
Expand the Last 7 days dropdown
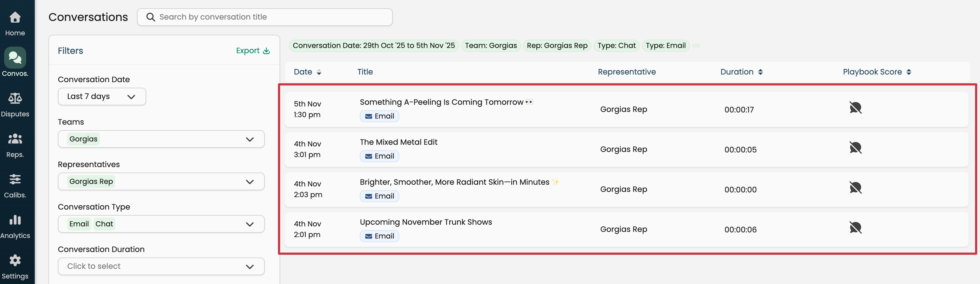pos(101,97)
